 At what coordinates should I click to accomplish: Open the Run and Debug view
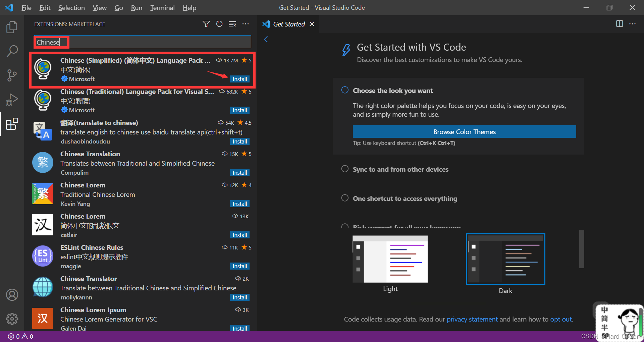tap(12, 100)
